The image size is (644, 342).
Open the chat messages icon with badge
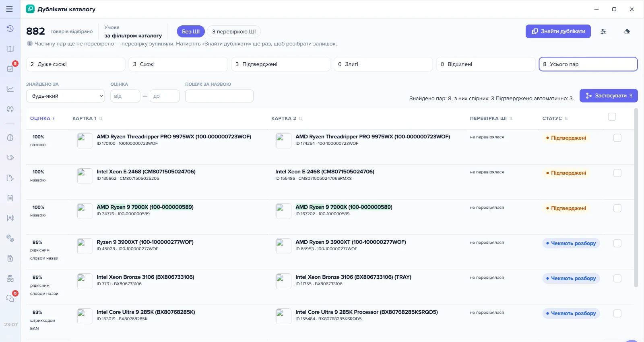(x=10, y=298)
